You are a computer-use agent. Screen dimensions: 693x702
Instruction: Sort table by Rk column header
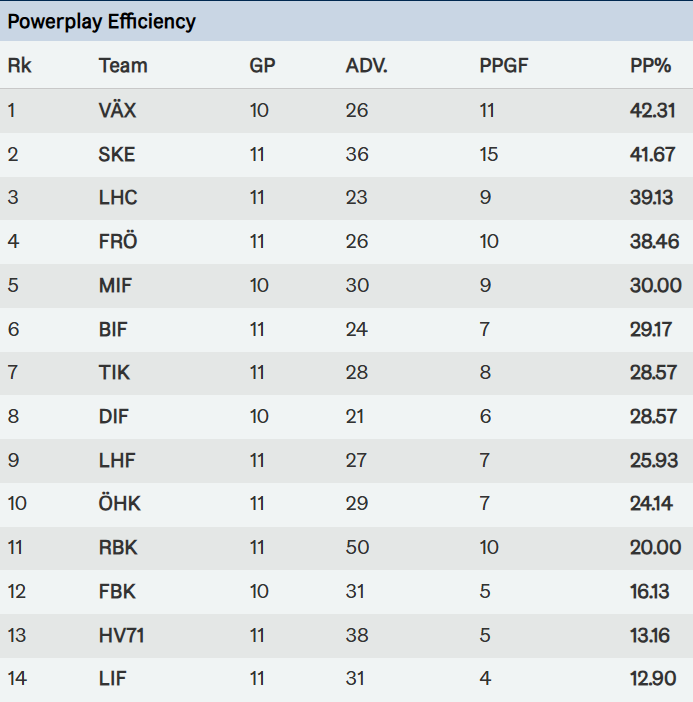click(x=19, y=66)
